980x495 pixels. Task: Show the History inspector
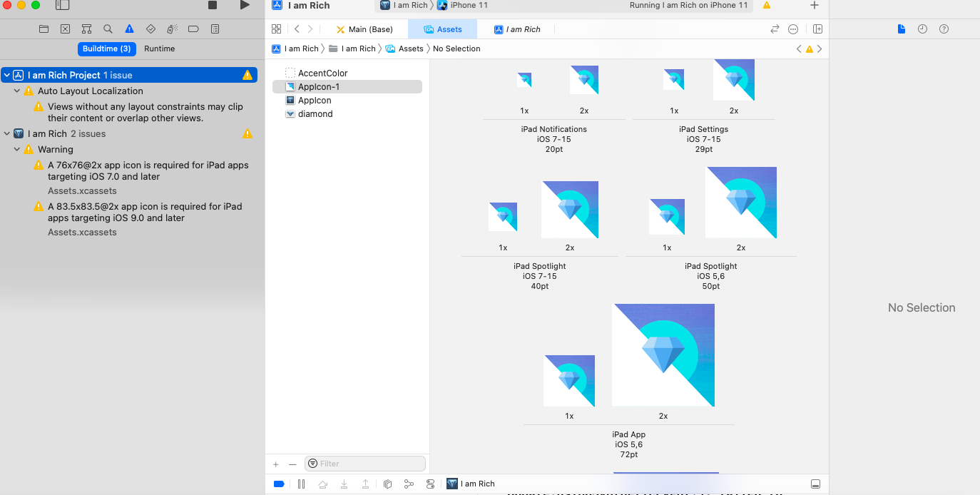[x=922, y=29]
